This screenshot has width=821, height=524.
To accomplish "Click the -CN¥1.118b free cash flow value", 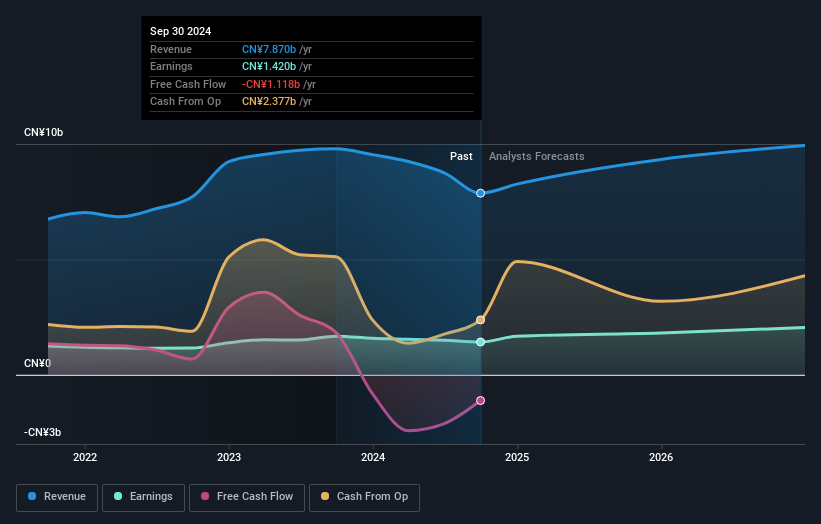I will click(271, 84).
